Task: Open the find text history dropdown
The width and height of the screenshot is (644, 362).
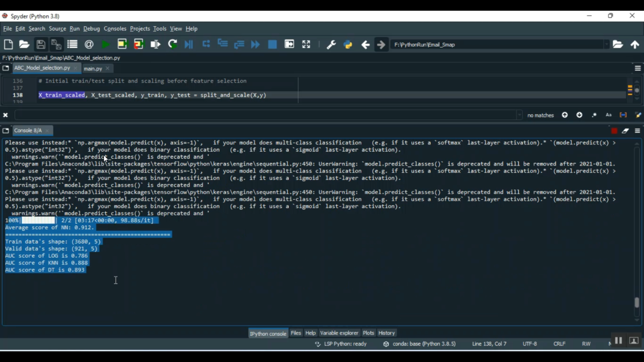Action: click(x=519, y=115)
